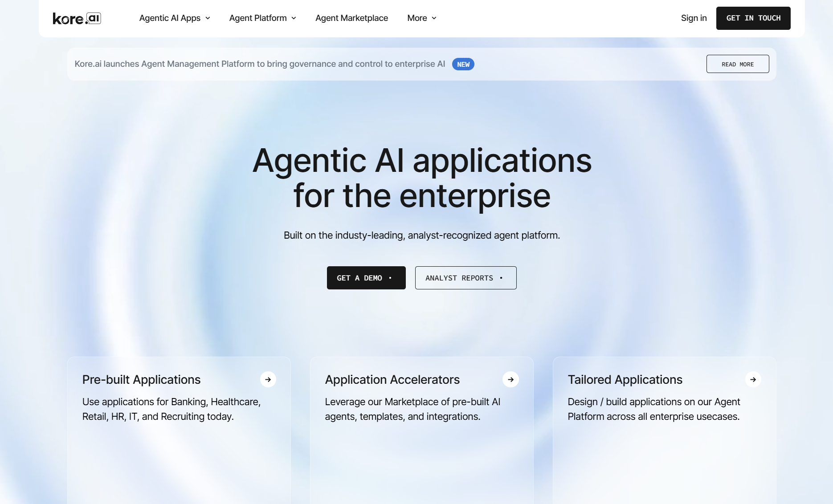
Task: Open the announcement about Agent Management Platform
Action: tap(260, 64)
